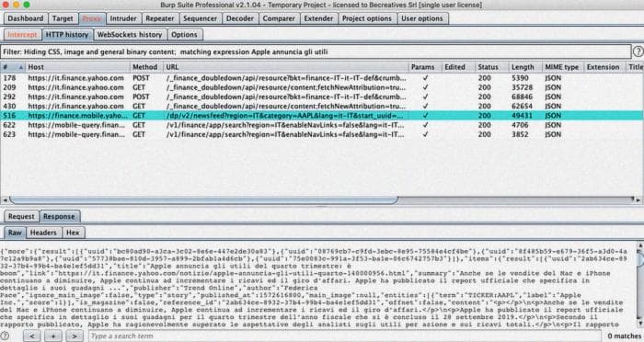Switch to the Hex view tab
The height and width of the screenshot is (342, 644).
pyautogui.click(x=73, y=233)
